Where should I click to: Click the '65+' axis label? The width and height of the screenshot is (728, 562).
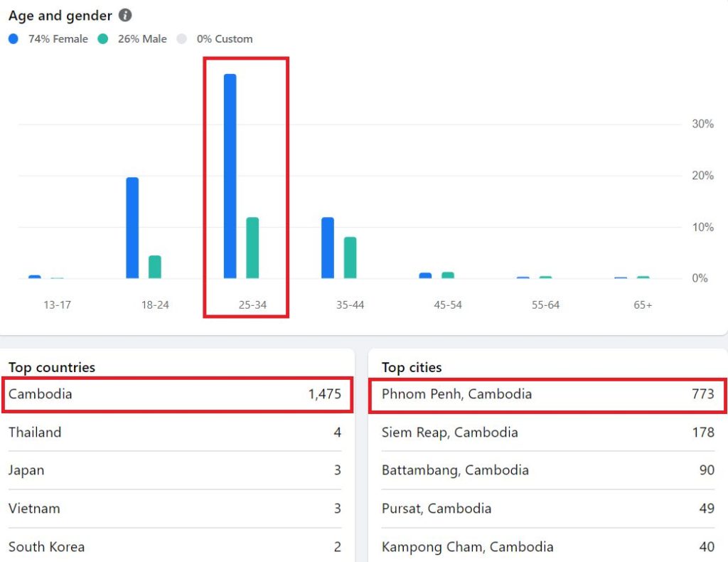(643, 305)
